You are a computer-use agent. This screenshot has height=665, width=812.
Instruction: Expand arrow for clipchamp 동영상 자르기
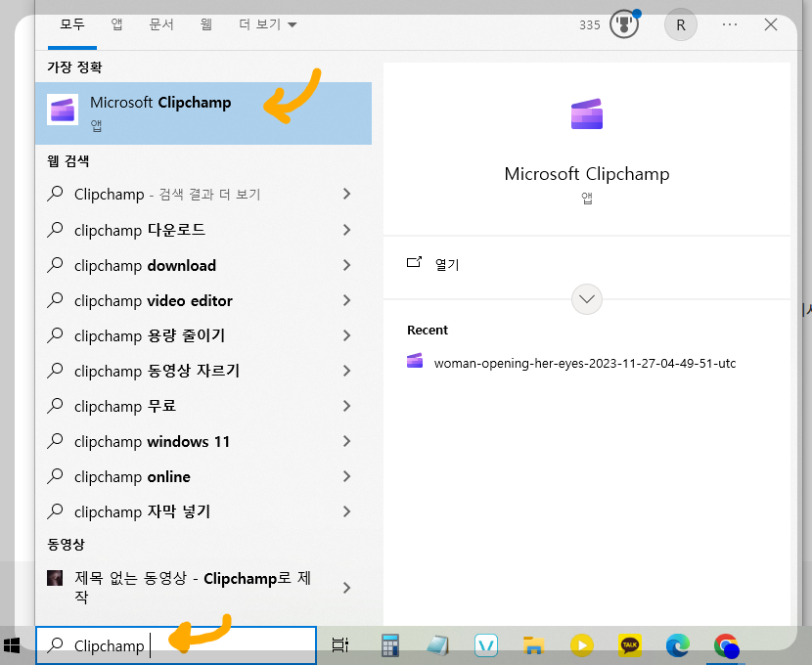(x=347, y=371)
